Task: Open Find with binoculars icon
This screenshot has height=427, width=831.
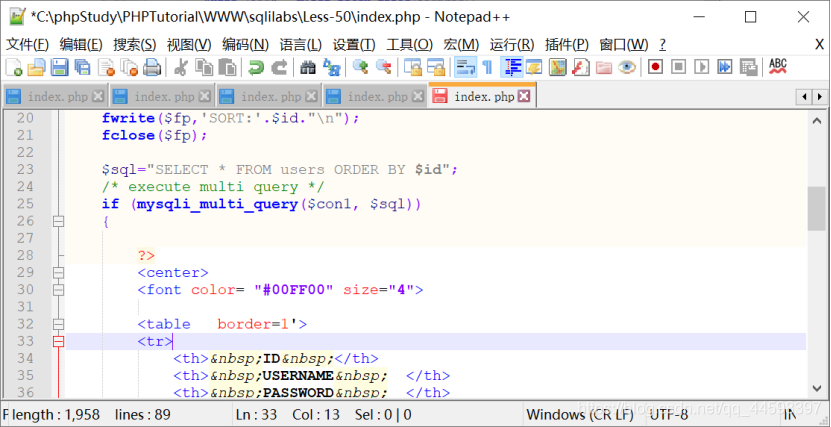Action: (x=308, y=67)
